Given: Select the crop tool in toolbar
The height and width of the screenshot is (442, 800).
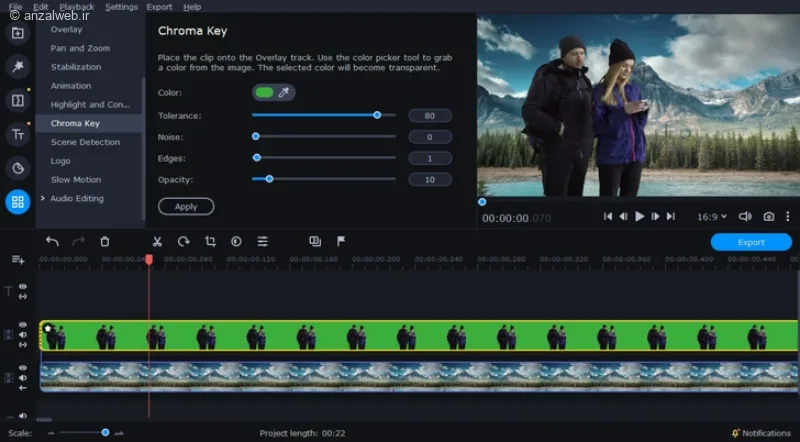Looking at the screenshot, I should pos(210,241).
